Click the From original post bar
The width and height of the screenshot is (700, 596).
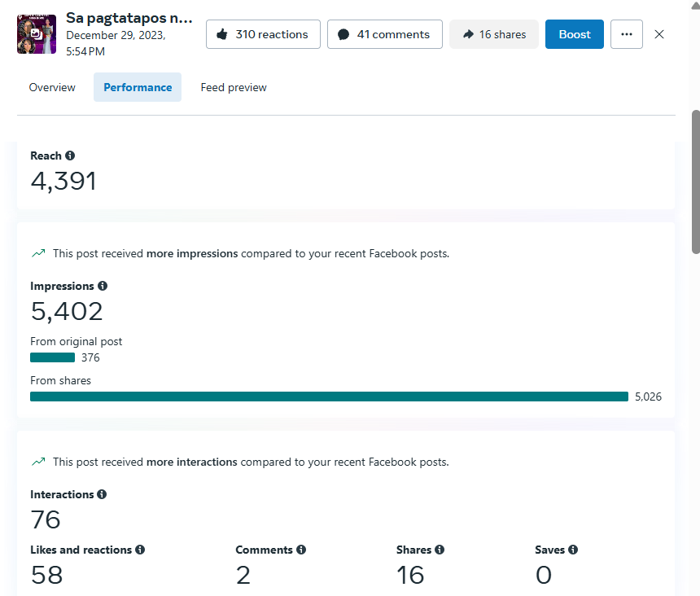[x=52, y=357]
